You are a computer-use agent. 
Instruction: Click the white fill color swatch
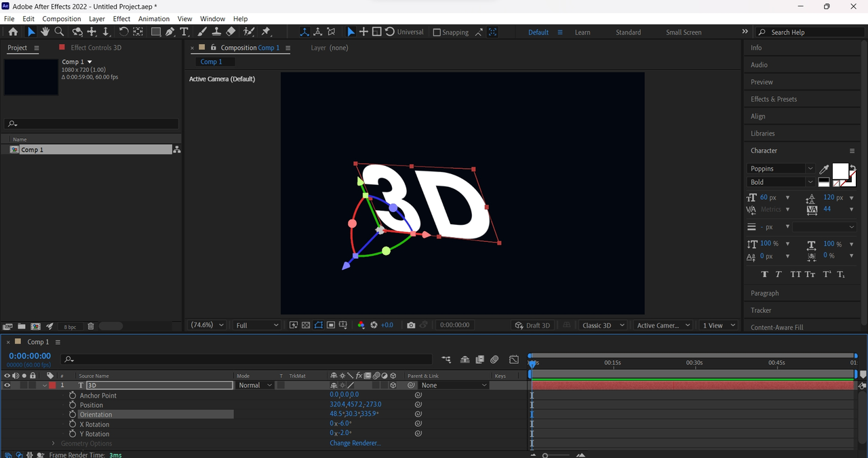[840, 171]
